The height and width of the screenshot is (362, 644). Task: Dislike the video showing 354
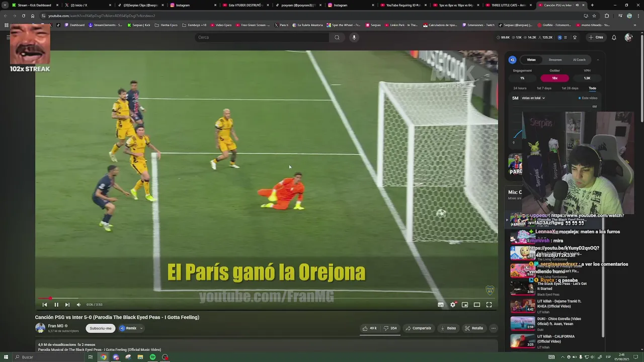[x=390, y=328]
